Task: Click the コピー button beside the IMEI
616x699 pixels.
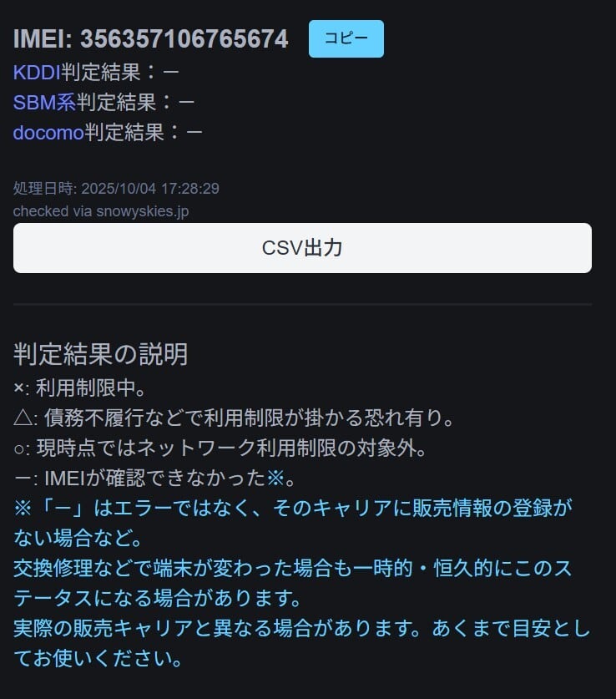Action: coord(346,38)
